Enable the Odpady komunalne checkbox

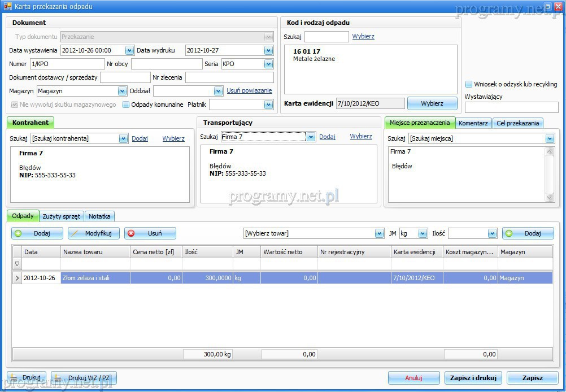point(127,104)
